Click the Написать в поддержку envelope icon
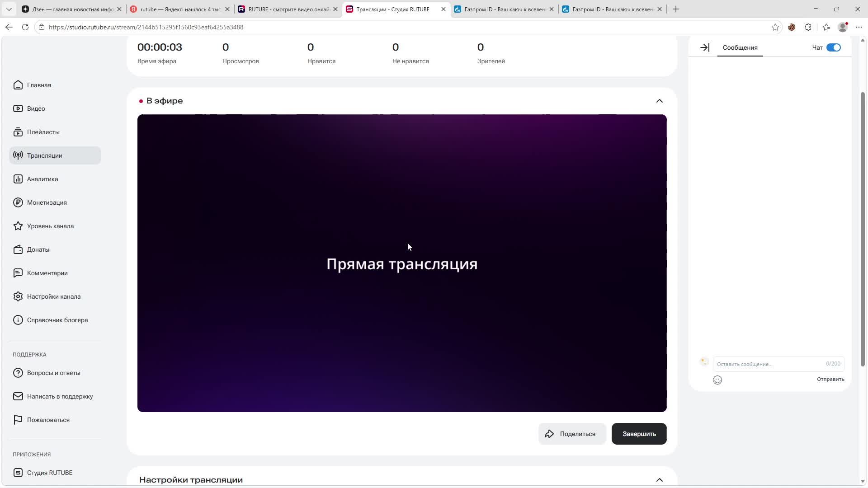 [x=18, y=396]
